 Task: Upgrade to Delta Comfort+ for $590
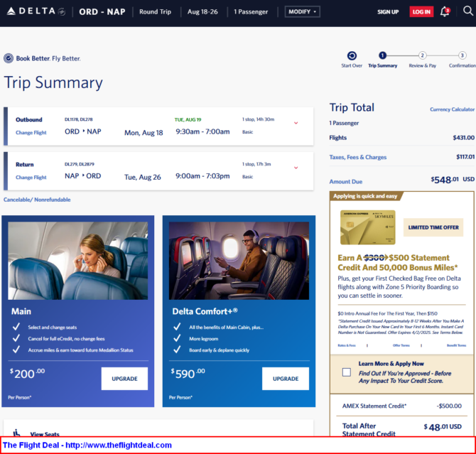click(286, 379)
